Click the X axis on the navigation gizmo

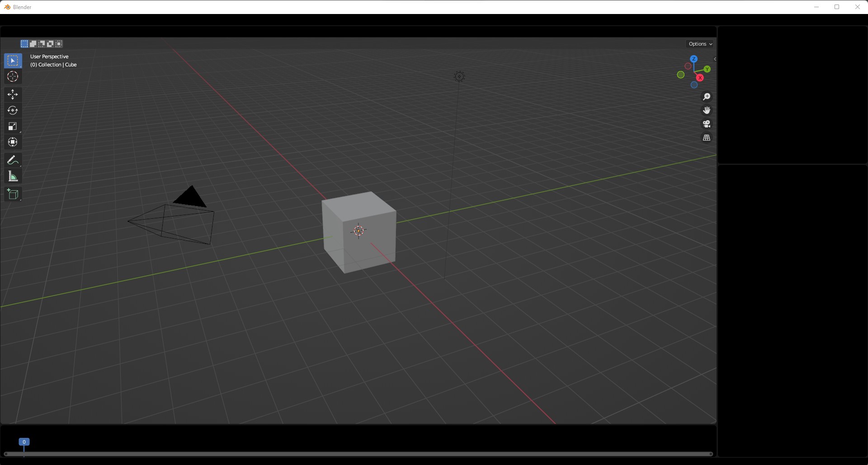700,78
